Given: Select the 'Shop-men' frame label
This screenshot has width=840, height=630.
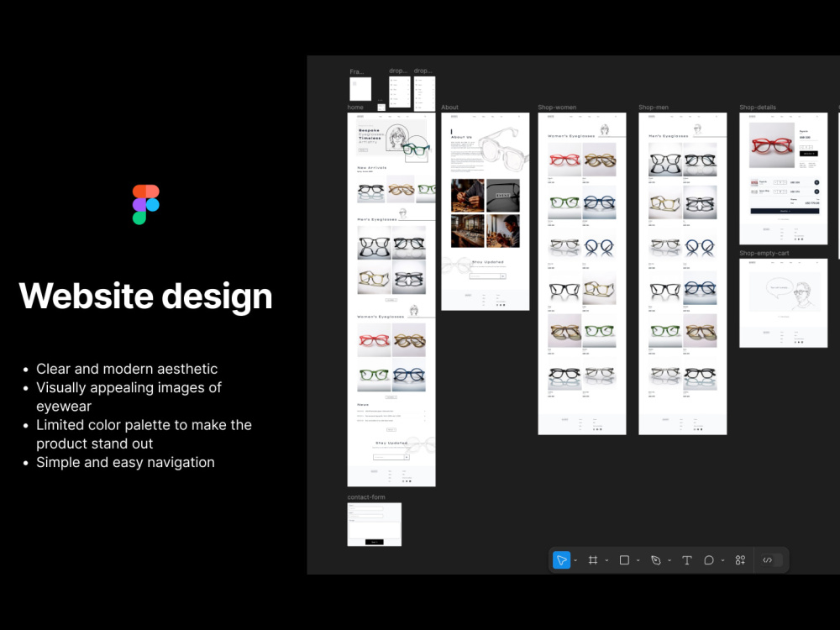Looking at the screenshot, I should (x=653, y=108).
